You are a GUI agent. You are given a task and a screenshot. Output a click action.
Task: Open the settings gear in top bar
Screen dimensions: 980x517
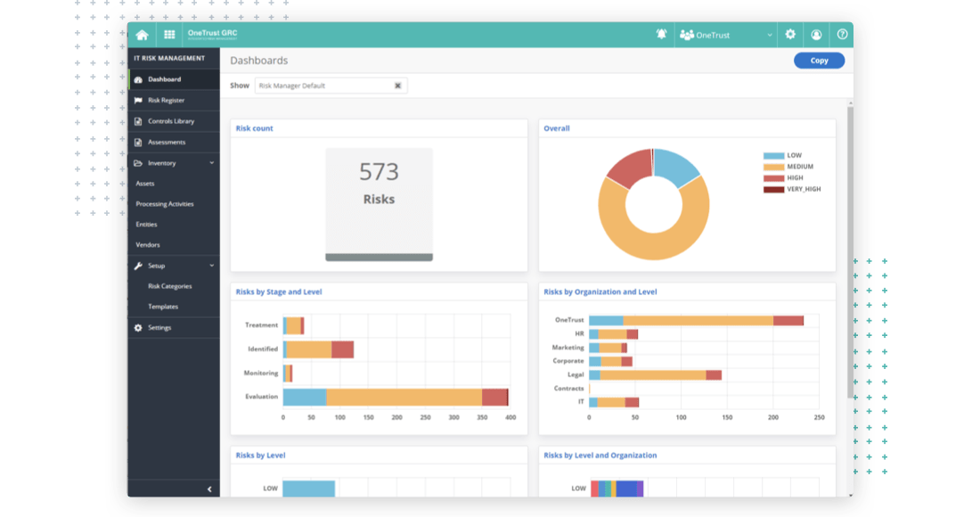pos(790,35)
